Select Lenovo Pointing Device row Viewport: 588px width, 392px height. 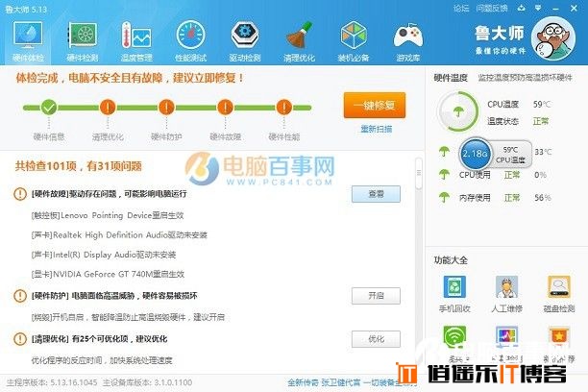108,215
